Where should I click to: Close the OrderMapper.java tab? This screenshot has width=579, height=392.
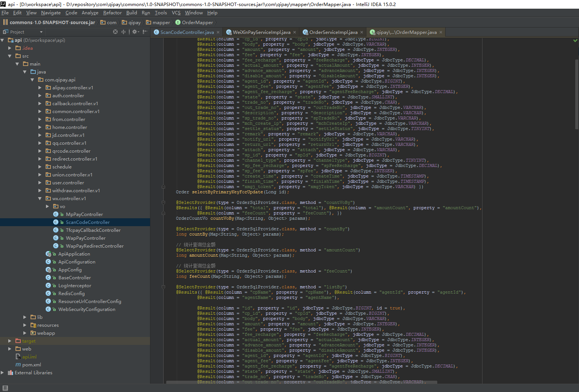click(441, 32)
